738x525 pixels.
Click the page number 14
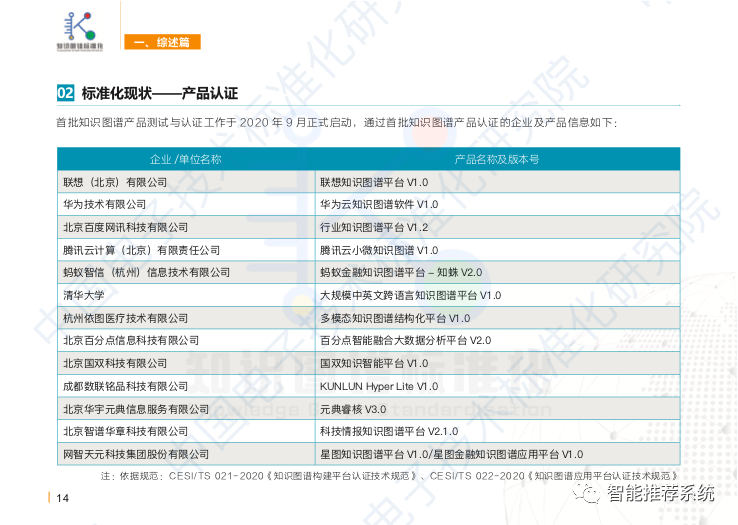63,498
